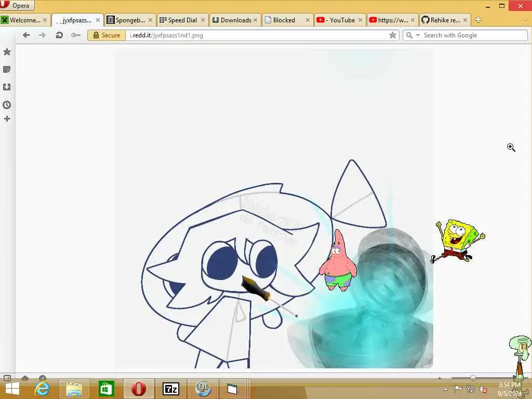Open the Notes panel icon
This screenshot has height=399, width=532.
(x=7, y=70)
